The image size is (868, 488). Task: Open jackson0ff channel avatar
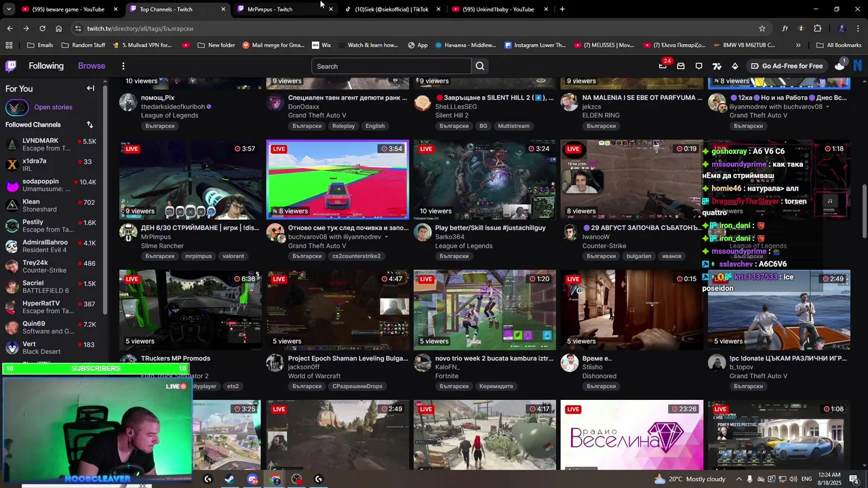275,363
